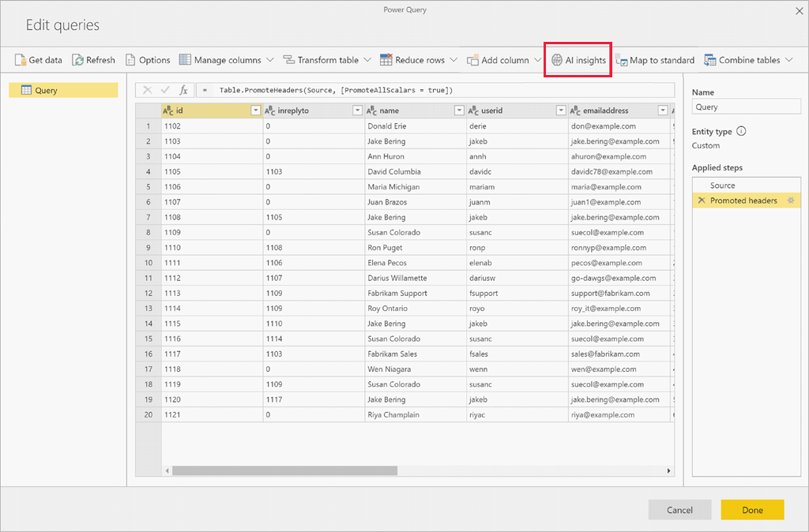Click the Reduce rows icon
This screenshot has width=809, height=532.
[x=386, y=60]
